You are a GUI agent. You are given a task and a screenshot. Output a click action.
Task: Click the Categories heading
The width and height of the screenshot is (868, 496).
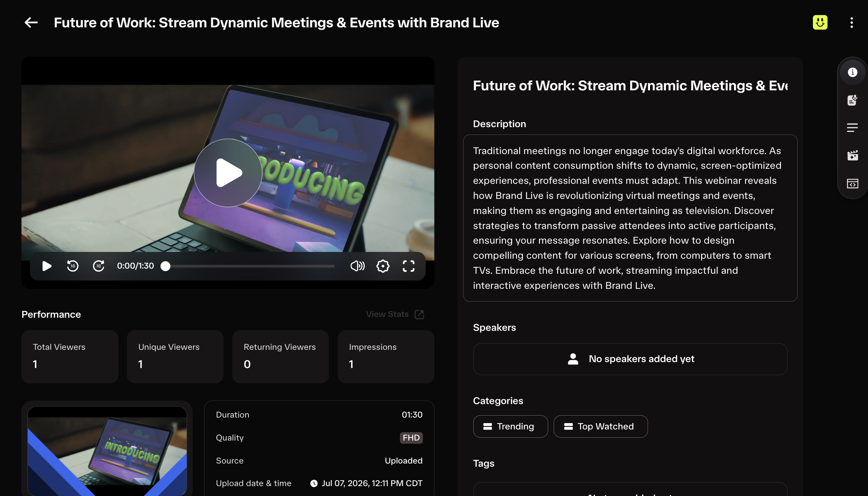pos(498,401)
